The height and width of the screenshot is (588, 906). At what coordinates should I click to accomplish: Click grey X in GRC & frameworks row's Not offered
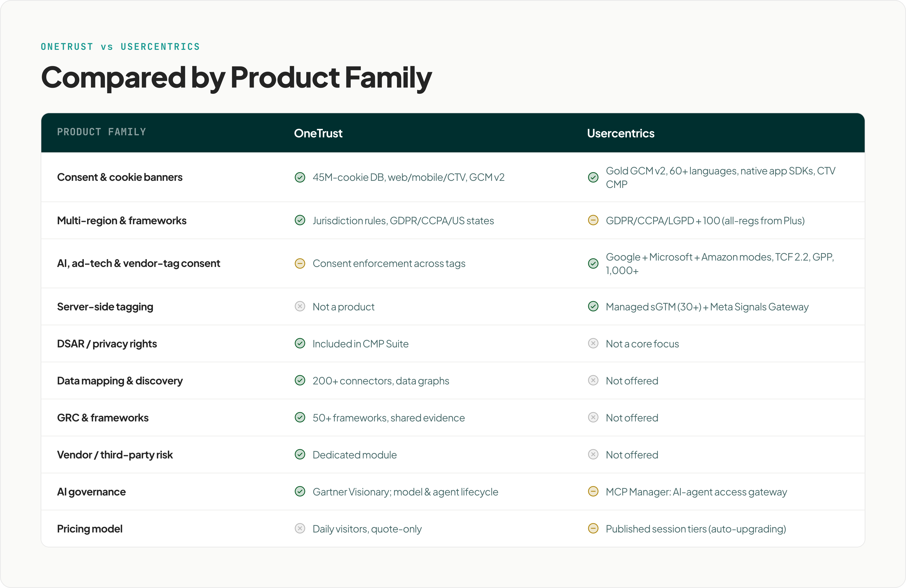pyautogui.click(x=593, y=417)
